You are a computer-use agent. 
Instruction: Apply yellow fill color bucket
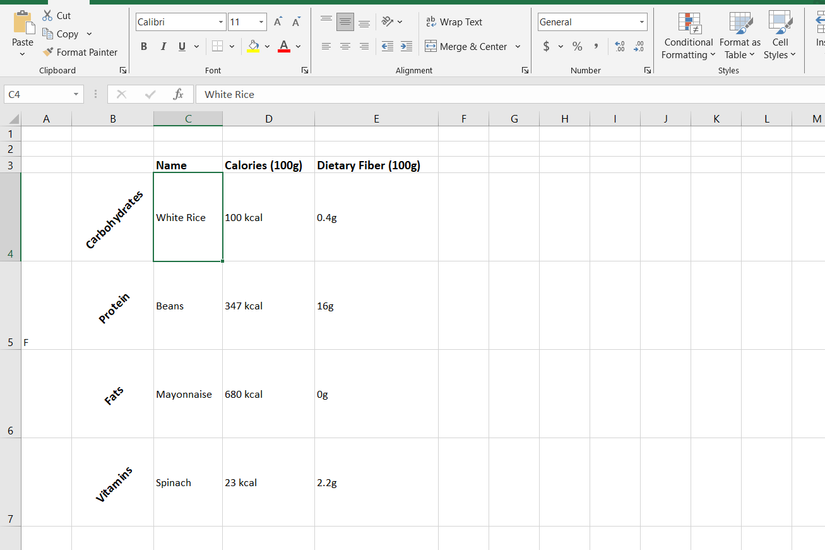click(x=254, y=46)
